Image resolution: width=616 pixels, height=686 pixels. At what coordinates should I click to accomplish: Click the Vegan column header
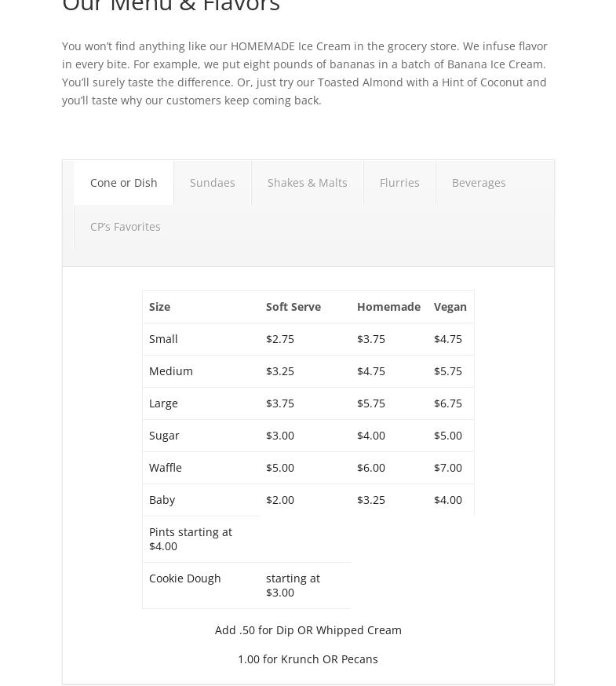(x=450, y=307)
